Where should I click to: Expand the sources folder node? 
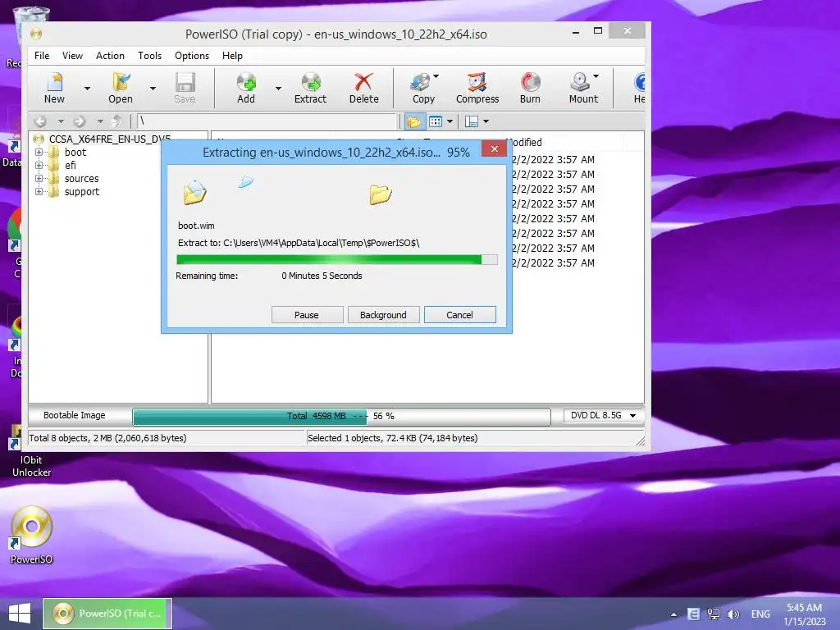pos(39,178)
